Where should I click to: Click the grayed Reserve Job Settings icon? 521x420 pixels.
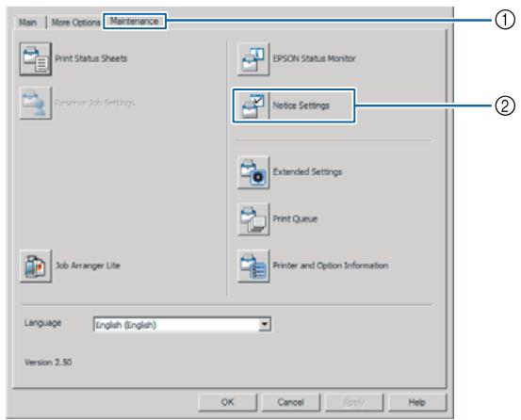[x=36, y=103]
